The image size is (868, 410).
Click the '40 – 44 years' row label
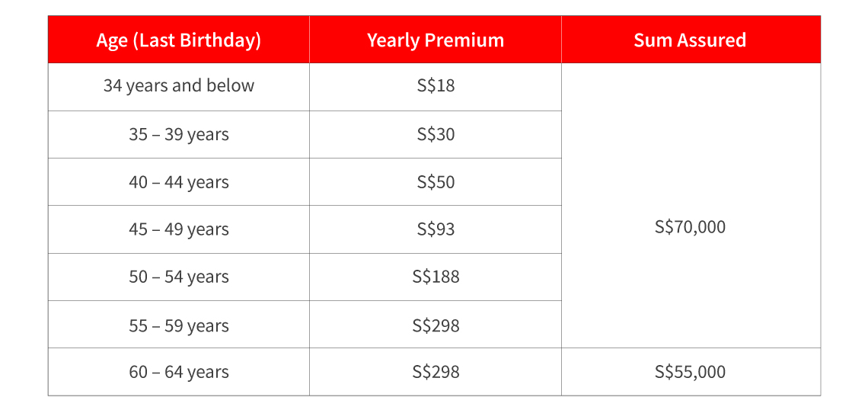point(179,183)
